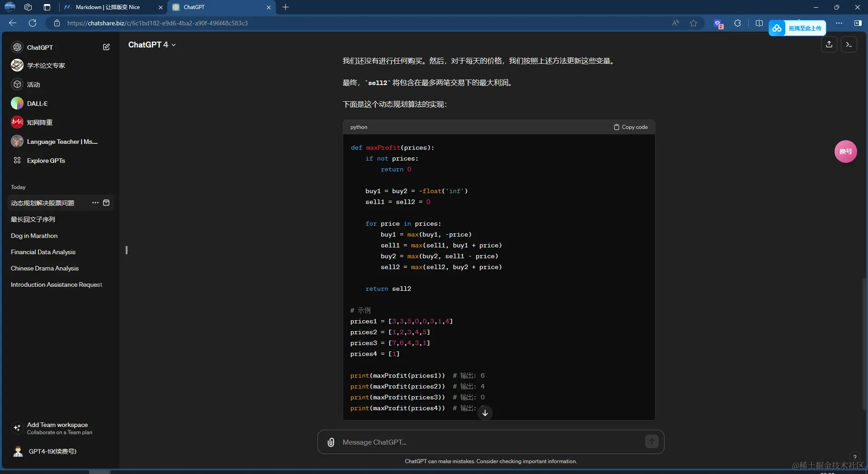
Task: Open the extension icon with badge 2
Action: [718, 24]
